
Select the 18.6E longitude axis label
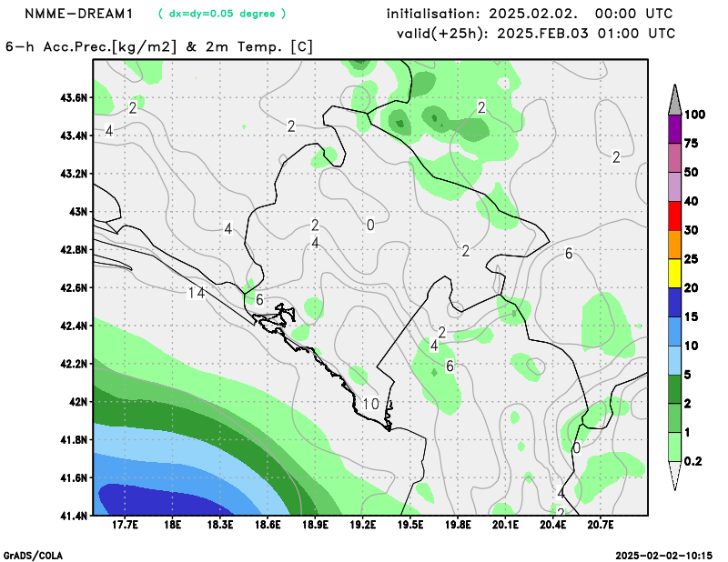(x=268, y=525)
